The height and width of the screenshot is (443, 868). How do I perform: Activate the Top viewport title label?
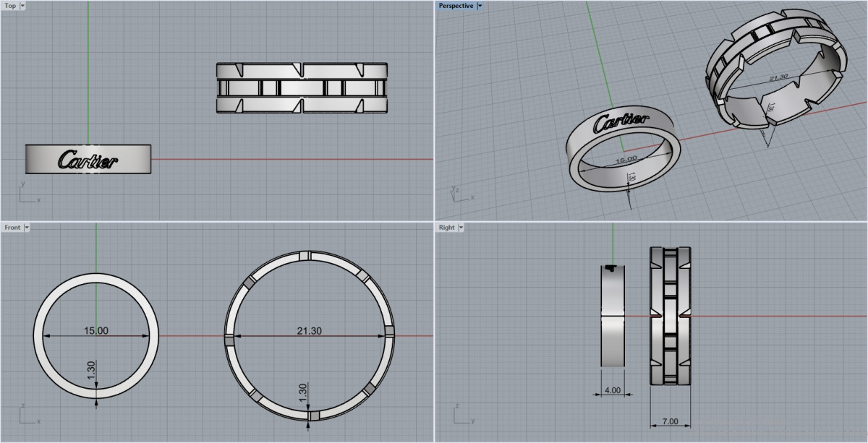tap(10, 6)
